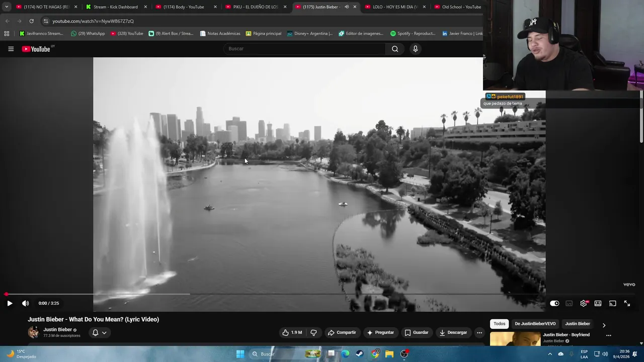Save the video with Guardar

[417, 332]
